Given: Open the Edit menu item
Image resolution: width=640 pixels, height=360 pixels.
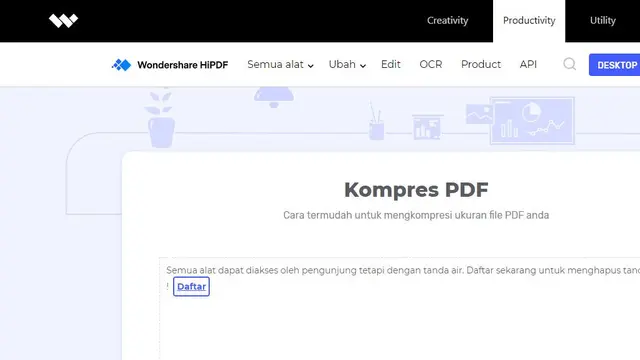Looking at the screenshot, I should pyautogui.click(x=391, y=64).
